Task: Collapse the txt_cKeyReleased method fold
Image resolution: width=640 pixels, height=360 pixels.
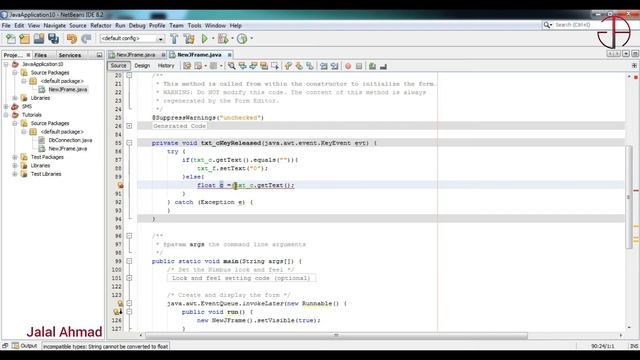Action: coord(129,143)
